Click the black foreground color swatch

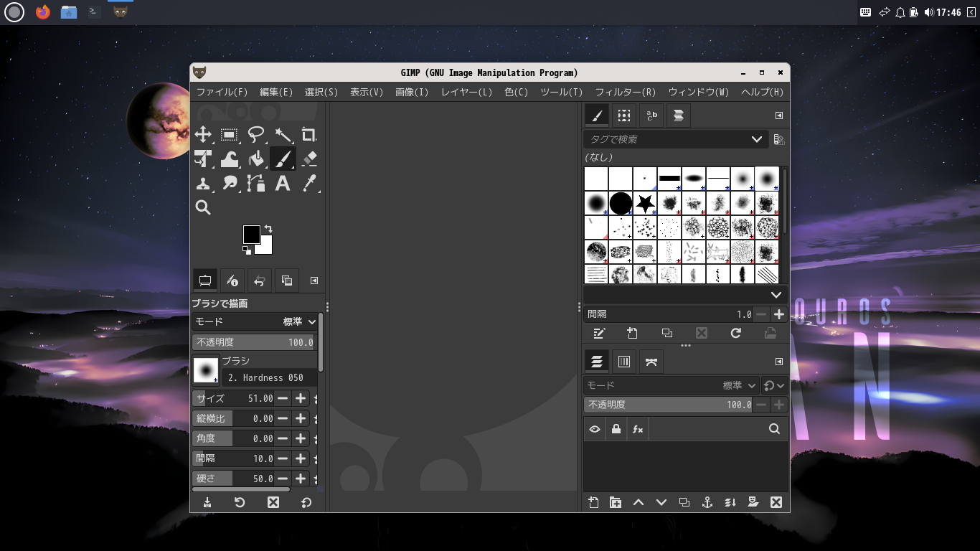click(x=250, y=234)
